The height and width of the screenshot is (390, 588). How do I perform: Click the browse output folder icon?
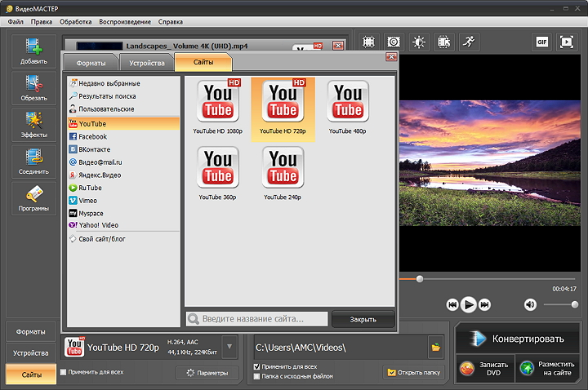(436, 348)
